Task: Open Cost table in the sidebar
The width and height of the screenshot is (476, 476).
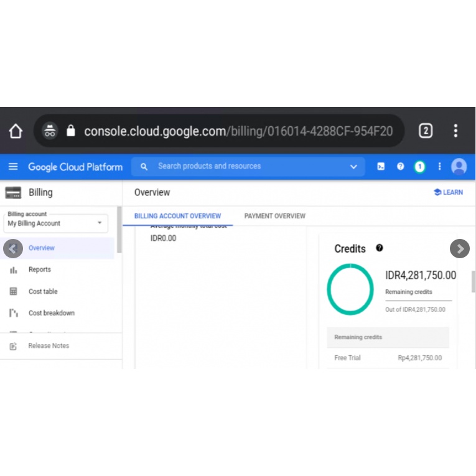Action: 43,291
